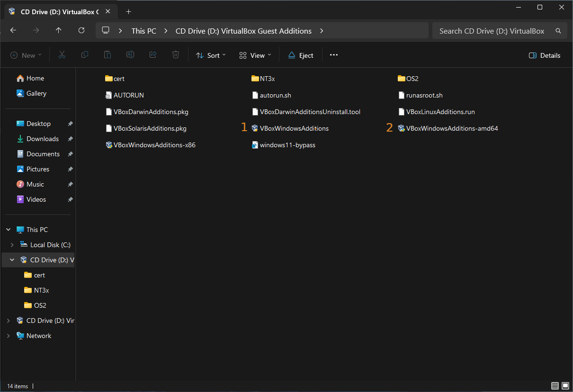Open the Videos quick access folder
Image resolution: width=573 pixels, height=392 pixels.
tap(31, 199)
